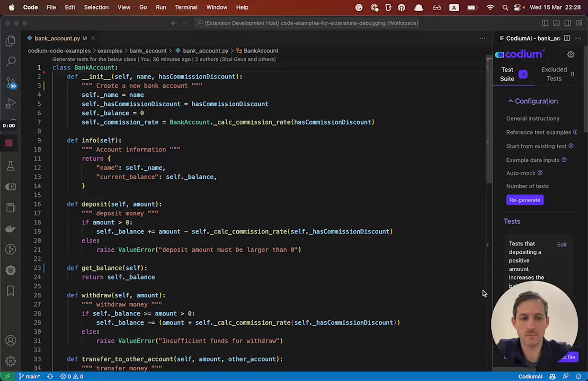Screen dimensions: 588x381
Task: Open macOS Control Center icon
Action: [x=517, y=7]
